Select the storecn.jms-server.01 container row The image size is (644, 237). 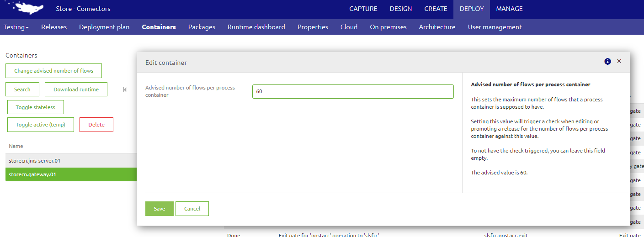pyautogui.click(x=71, y=160)
